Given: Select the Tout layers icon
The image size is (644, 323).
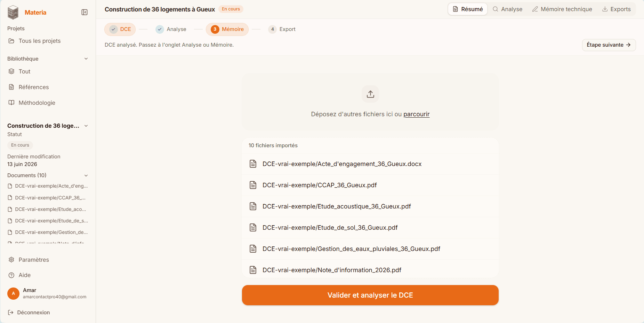Looking at the screenshot, I should [11, 71].
